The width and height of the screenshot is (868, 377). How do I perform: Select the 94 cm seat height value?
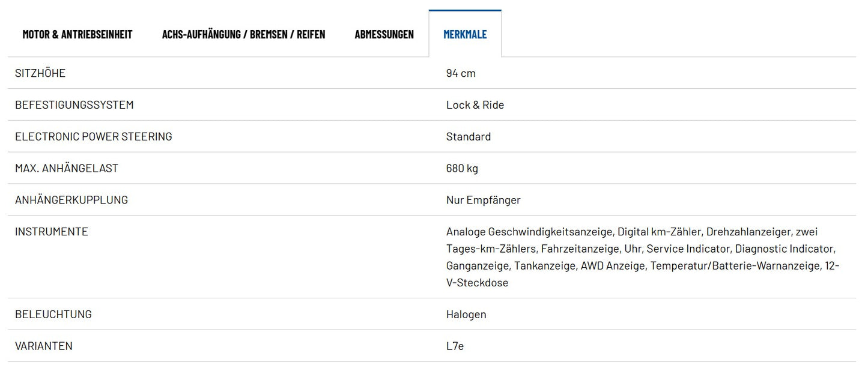[x=461, y=73]
